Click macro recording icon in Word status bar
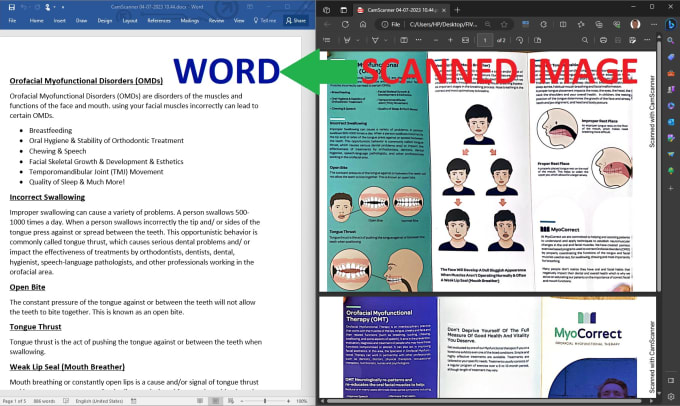 coord(134,401)
